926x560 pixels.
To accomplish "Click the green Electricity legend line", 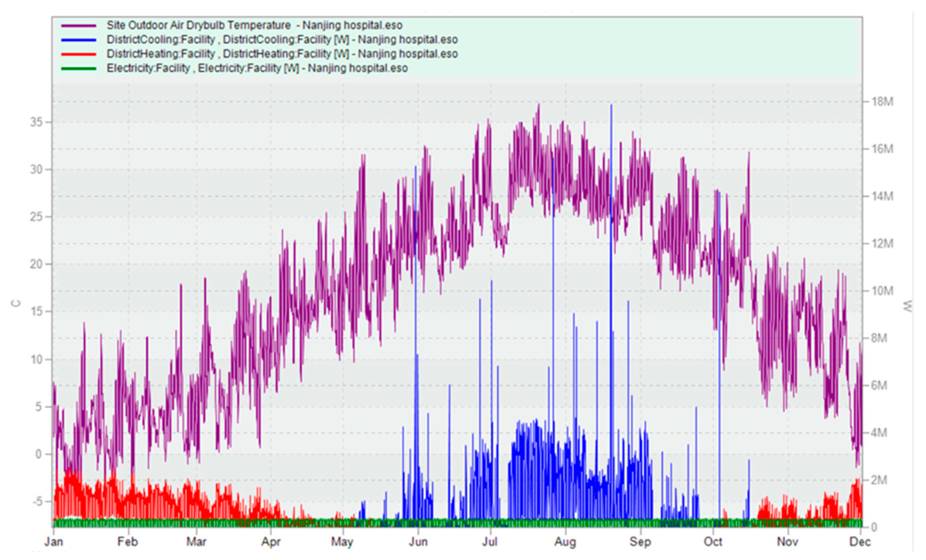I will click(79, 68).
